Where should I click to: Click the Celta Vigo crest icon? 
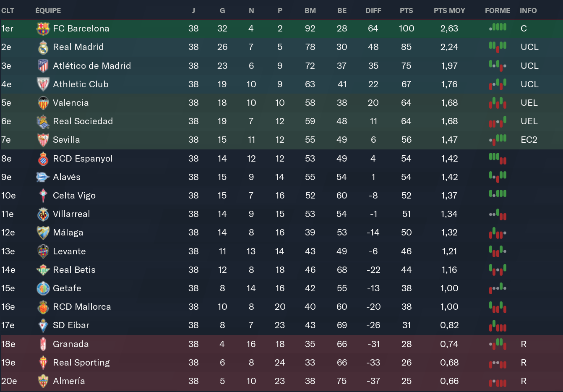point(43,196)
